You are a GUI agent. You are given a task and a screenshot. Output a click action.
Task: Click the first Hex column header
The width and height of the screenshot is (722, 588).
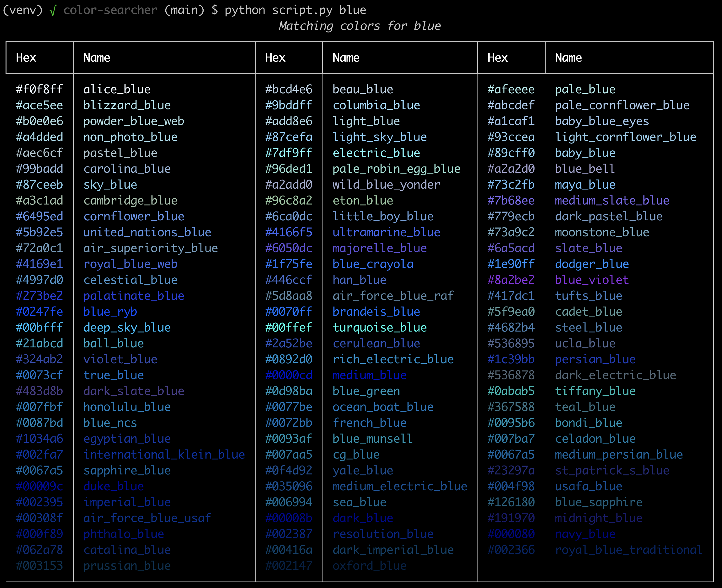(26, 58)
